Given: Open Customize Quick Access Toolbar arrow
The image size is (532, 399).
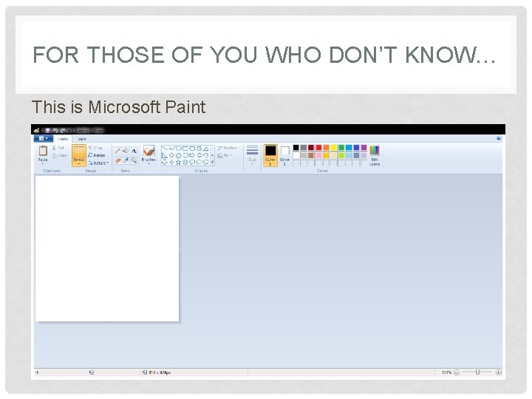Looking at the screenshot, I should coord(69,130).
